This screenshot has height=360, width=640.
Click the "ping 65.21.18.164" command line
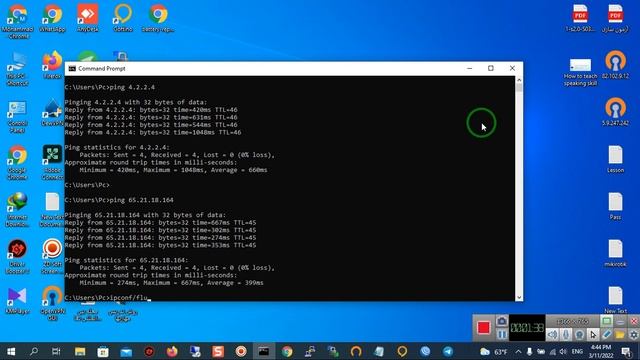pos(119,200)
